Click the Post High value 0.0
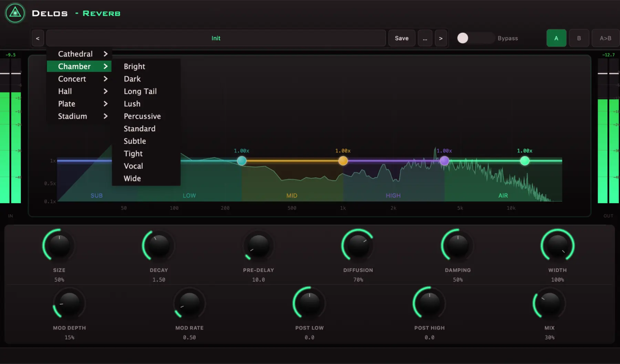 pos(430,337)
